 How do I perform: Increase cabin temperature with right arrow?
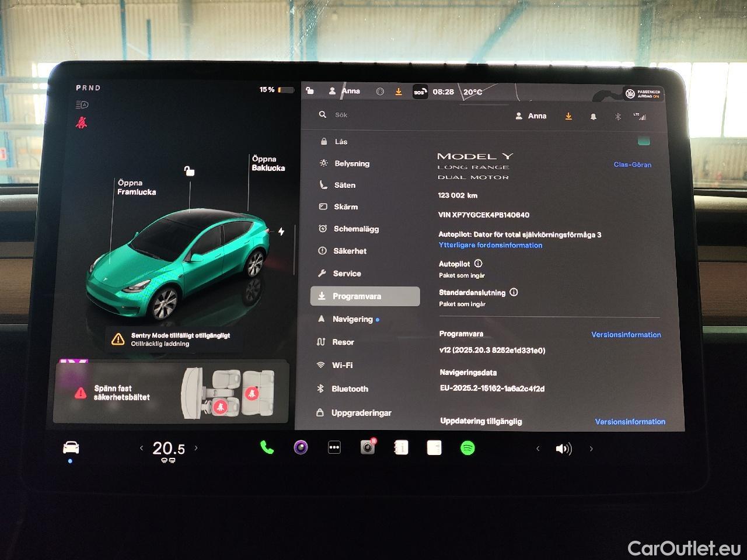pyautogui.click(x=196, y=448)
